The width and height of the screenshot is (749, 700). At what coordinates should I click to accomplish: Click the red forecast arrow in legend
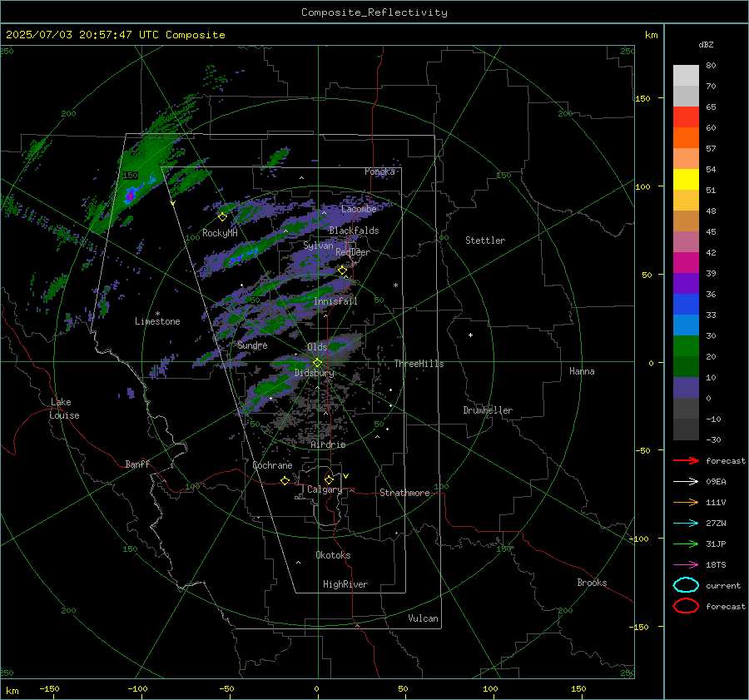pos(686,460)
